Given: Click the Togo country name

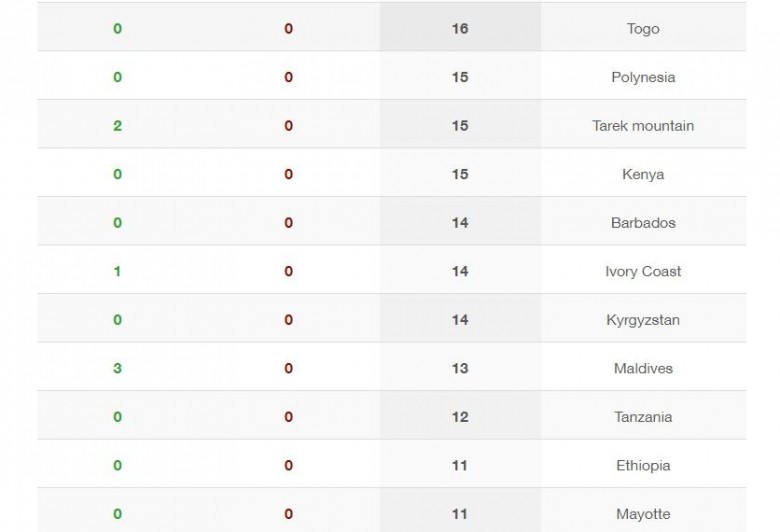Looking at the screenshot, I should pyautogui.click(x=643, y=29).
